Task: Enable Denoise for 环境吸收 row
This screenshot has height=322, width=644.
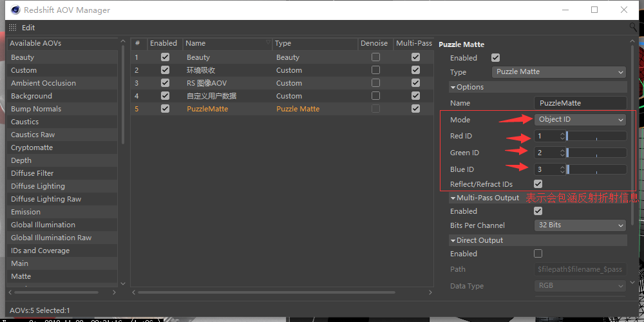Action: click(375, 70)
